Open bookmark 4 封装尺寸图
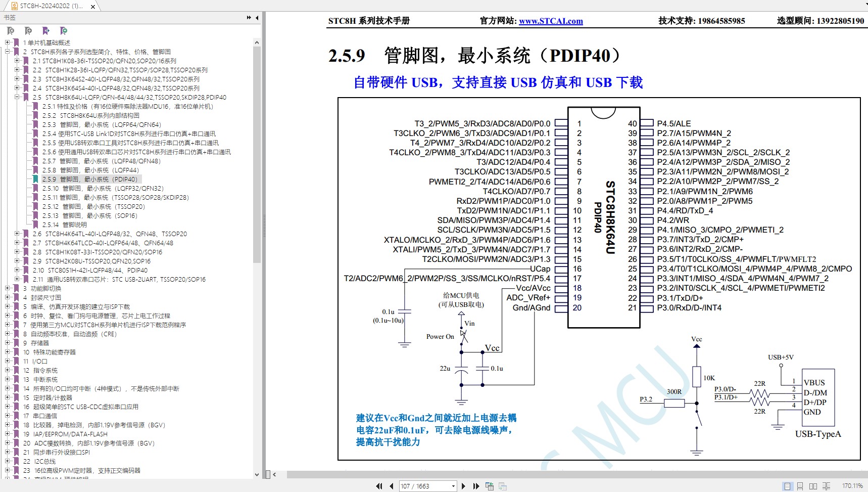This screenshot has height=492, width=868. 42,297
